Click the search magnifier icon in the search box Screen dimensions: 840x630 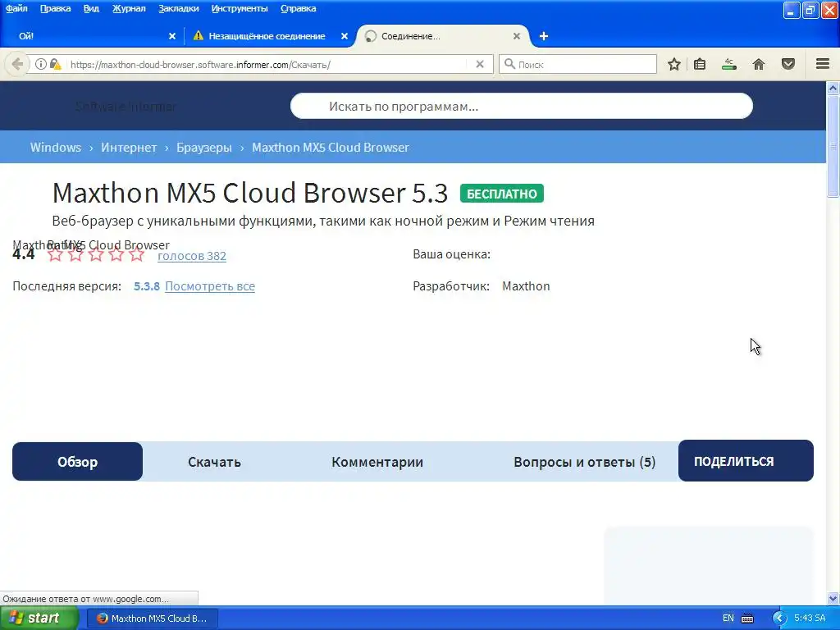[x=509, y=64]
